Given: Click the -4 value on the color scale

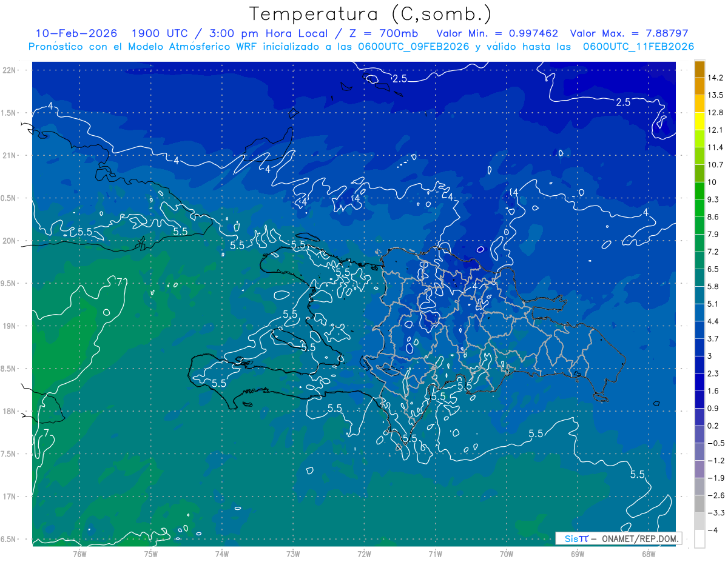Looking at the screenshot, I should click(712, 530).
